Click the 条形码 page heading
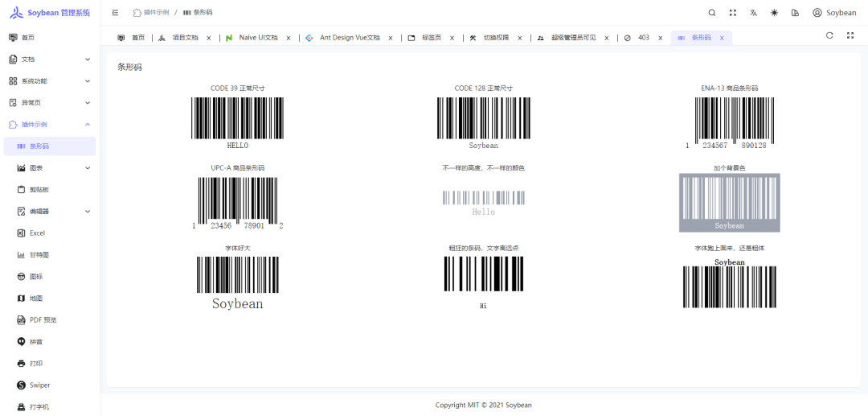 click(129, 67)
